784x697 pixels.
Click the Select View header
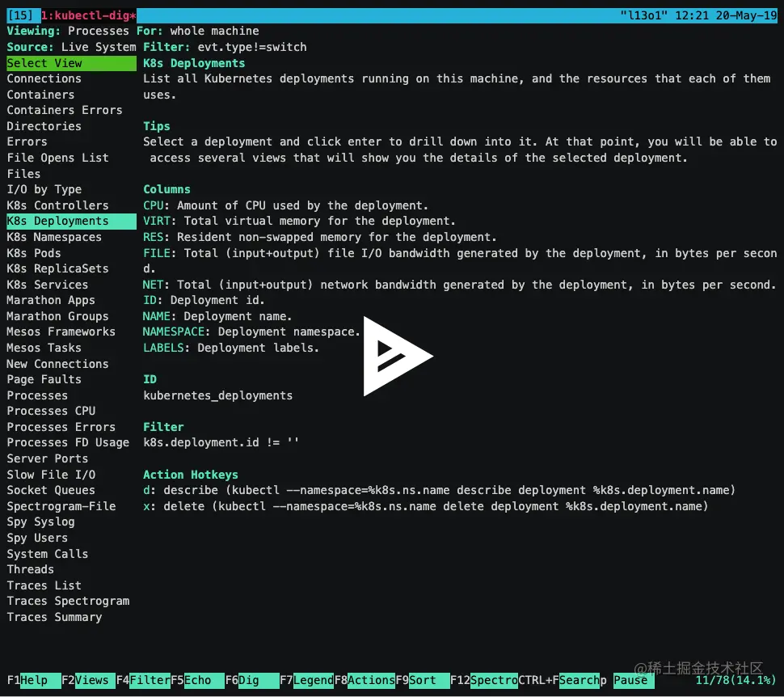coord(71,63)
